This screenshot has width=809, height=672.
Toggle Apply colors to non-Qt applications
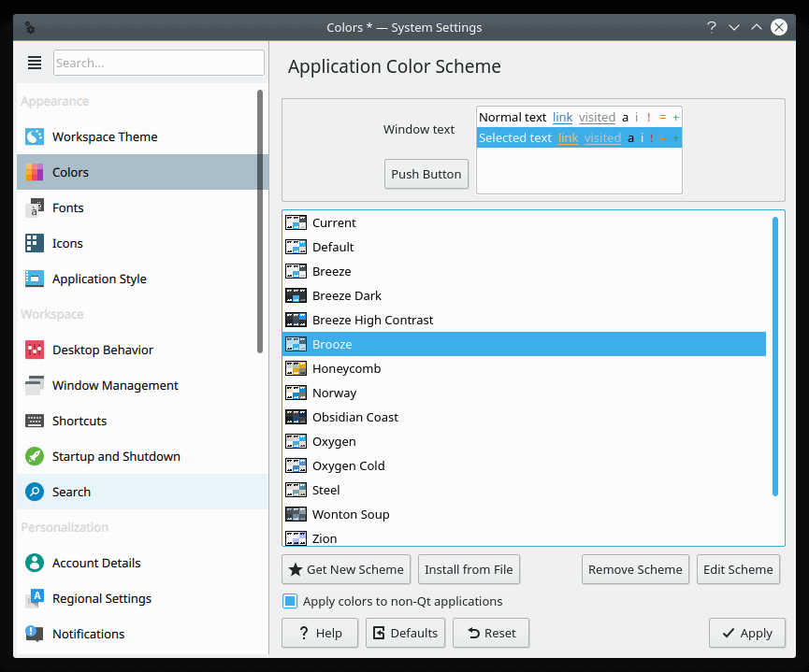(290, 601)
